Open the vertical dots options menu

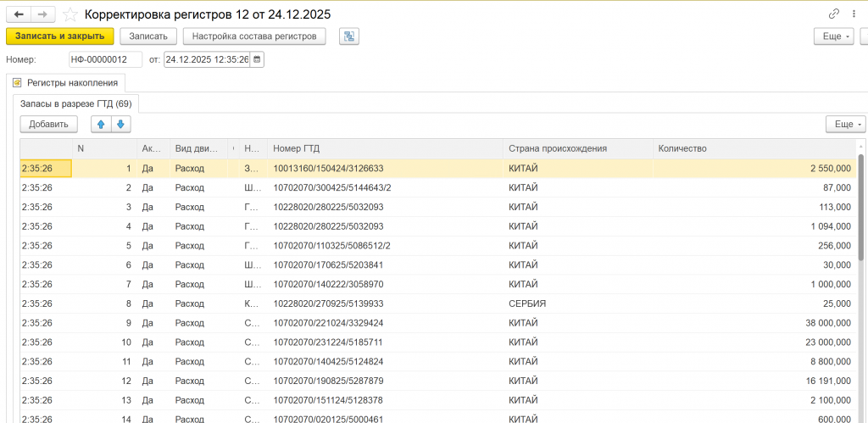[x=853, y=14]
